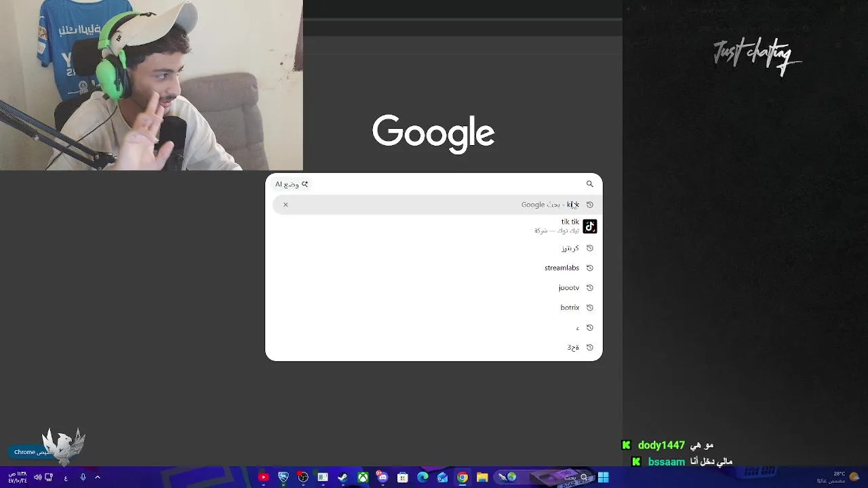Open the volume control in system tray
This screenshot has height=488, width=868.
(37, 477)
